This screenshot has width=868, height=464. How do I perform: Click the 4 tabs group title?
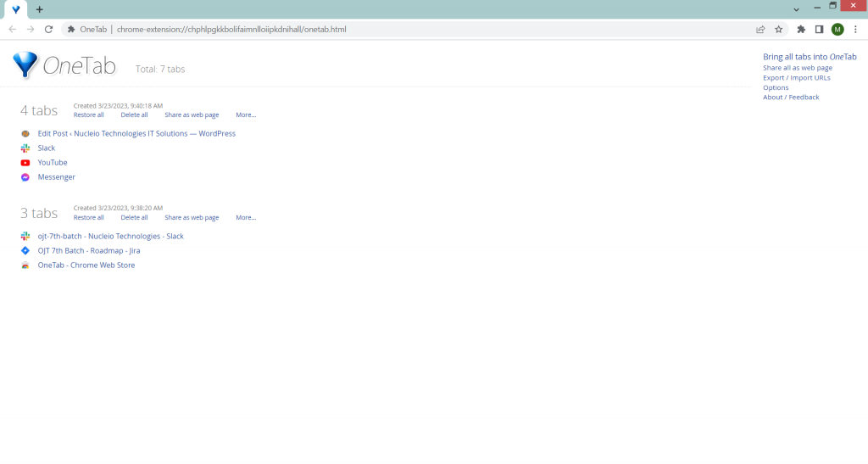(x=39, y=110)
